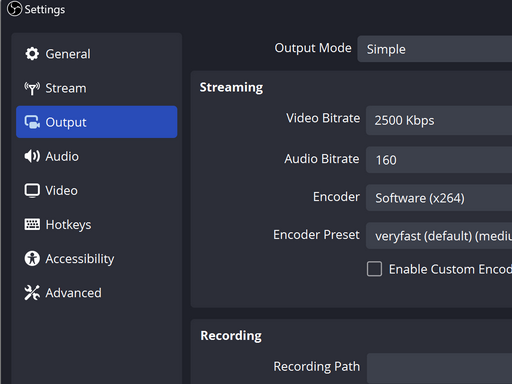512x384 pixels.
Task: Click the Accessibility person icon
Action: click(x=32, y=259)
